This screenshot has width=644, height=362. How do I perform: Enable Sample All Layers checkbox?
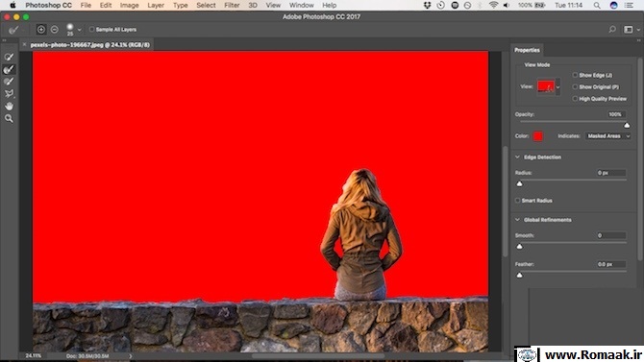tap(91, 30)
